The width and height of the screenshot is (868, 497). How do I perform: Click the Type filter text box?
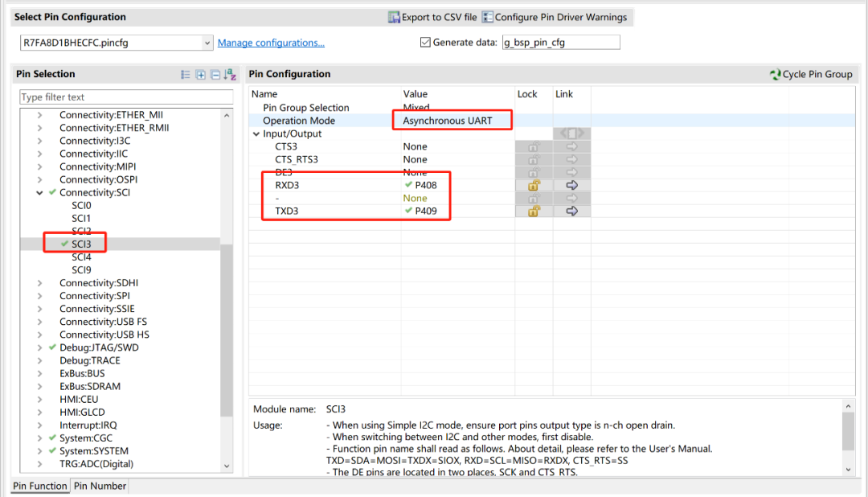(126, 97)
